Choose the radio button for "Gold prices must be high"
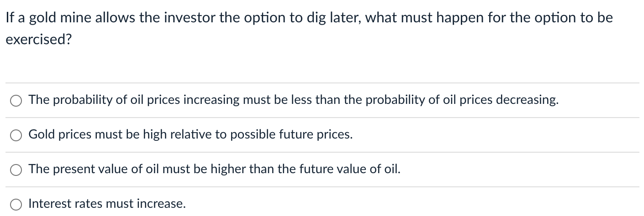The height and width of the screenshot is (216, 644). click(x=16, y=135)
